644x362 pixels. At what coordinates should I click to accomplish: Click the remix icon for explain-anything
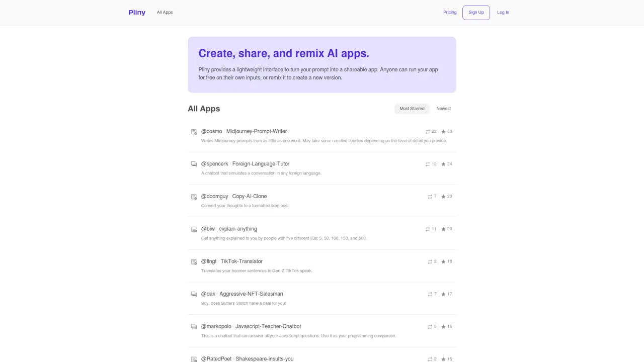pos(428,229)
